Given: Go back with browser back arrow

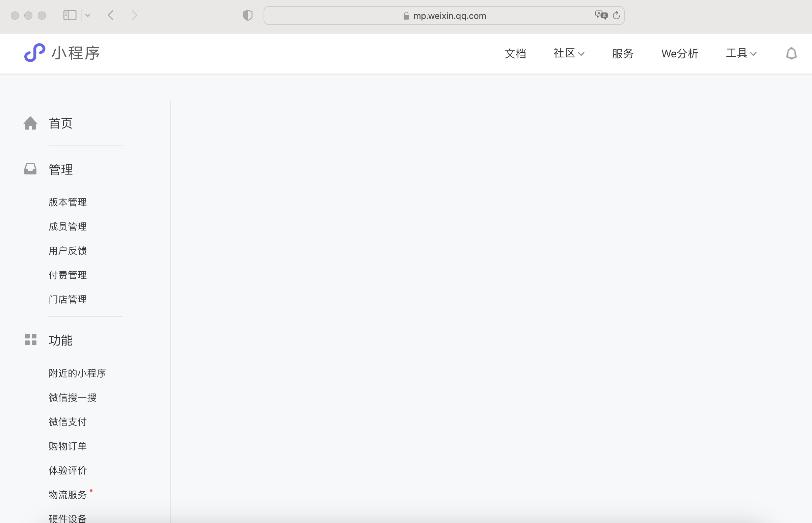Looking at the screenshot, I should (x=110, y=15).
